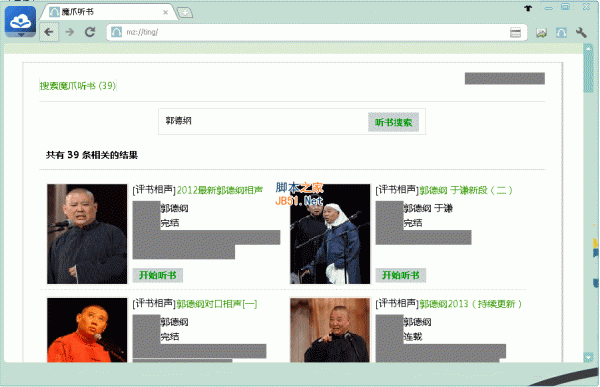Open the picture icon in toolbar

(541, 33)
